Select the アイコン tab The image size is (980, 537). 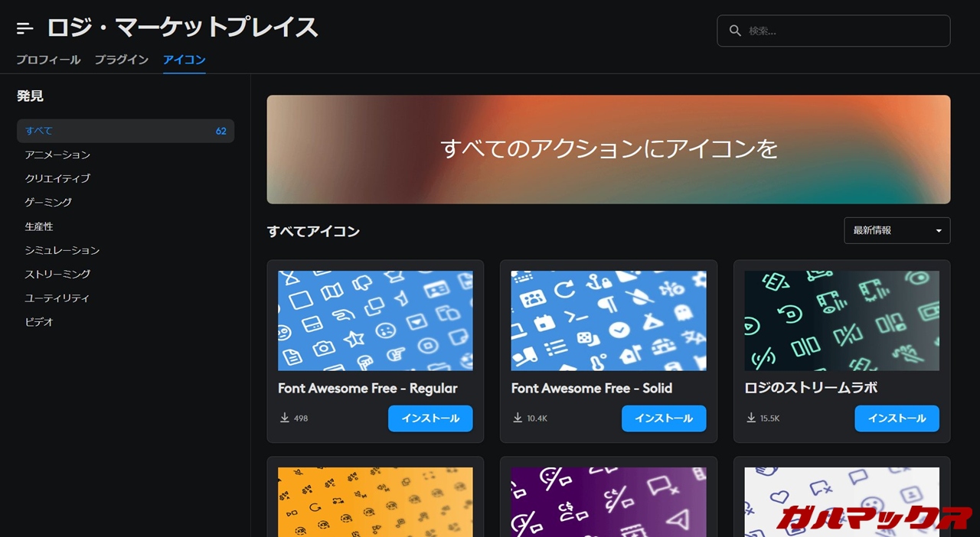point(184,60)
